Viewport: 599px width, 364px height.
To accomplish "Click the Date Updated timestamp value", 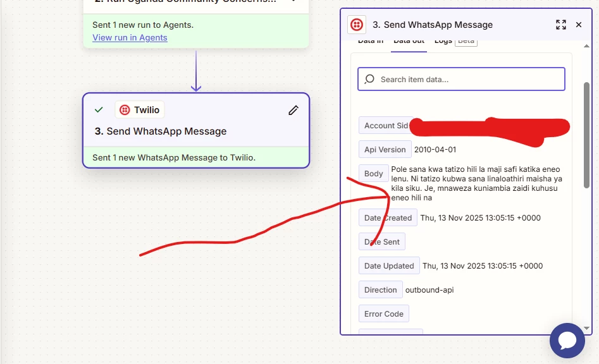I will 483,266.
